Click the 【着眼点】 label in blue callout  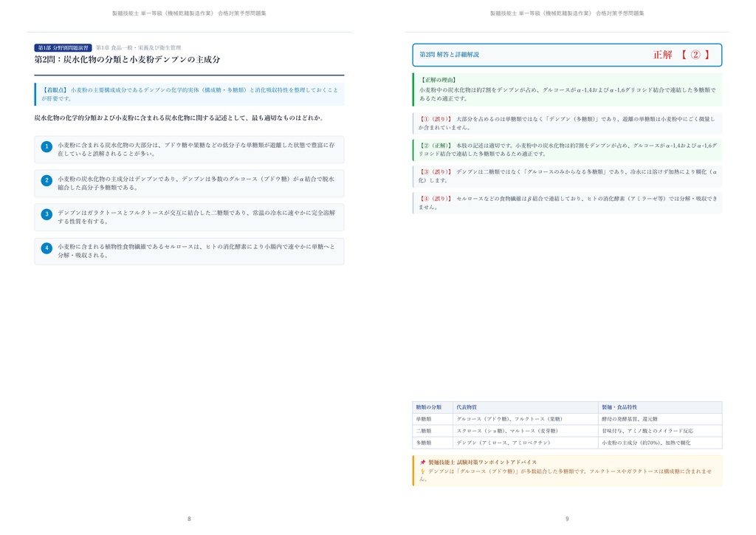55,90
